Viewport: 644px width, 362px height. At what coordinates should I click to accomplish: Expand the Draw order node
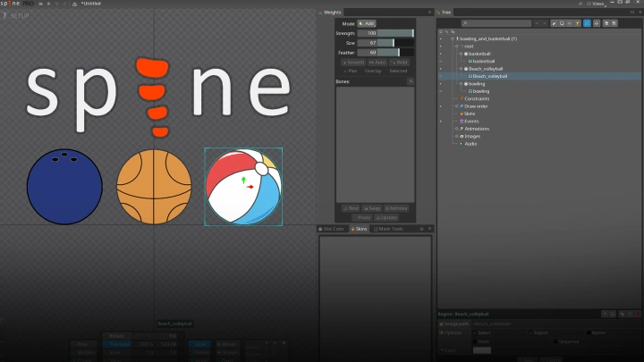click(x=457, y=106)
